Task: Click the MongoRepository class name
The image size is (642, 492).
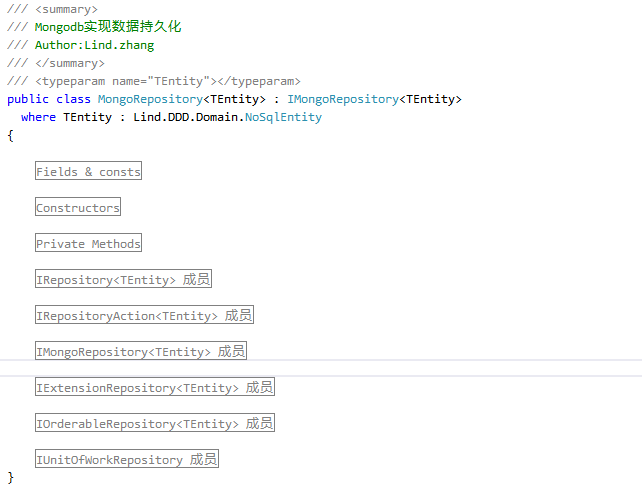Action: 150,99
